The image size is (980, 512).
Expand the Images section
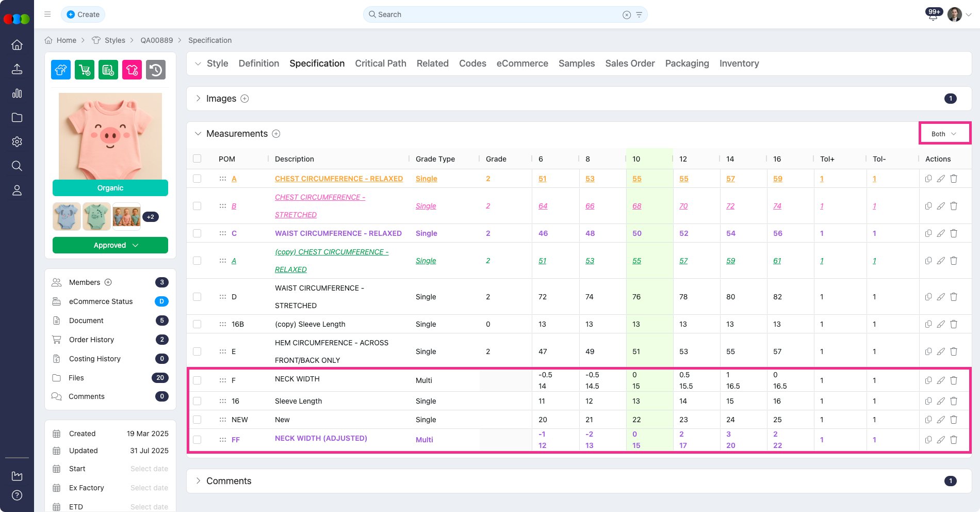198,99
